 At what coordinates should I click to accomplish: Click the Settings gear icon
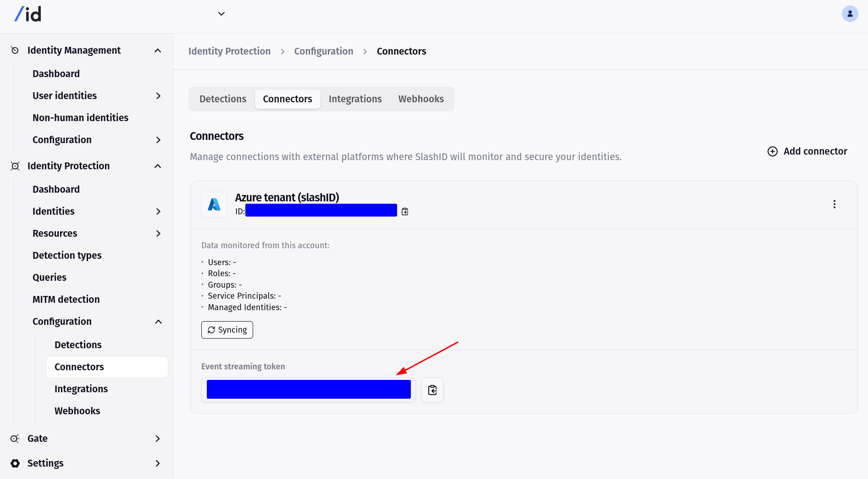click(15, 463)
